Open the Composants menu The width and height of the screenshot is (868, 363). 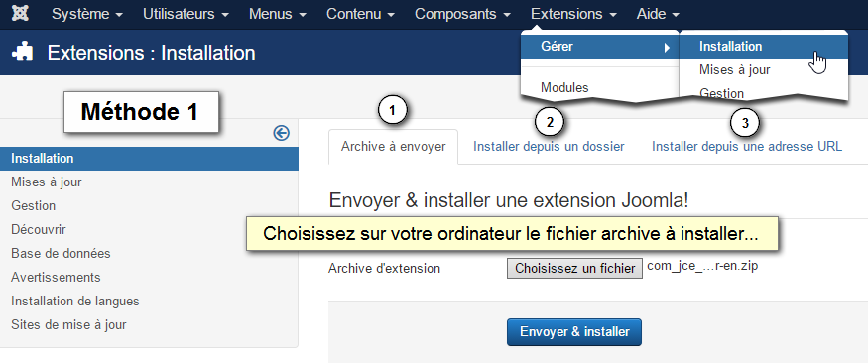coord(462,15)
